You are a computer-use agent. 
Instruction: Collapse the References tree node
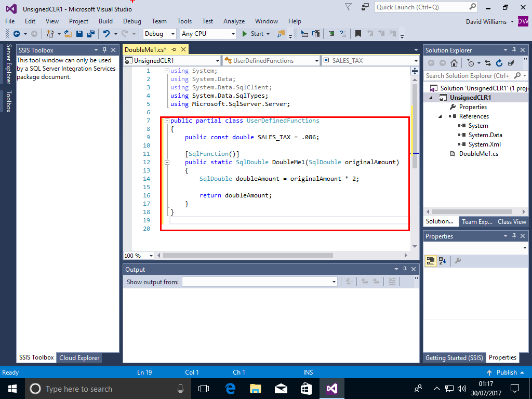[x=441, y=116]
